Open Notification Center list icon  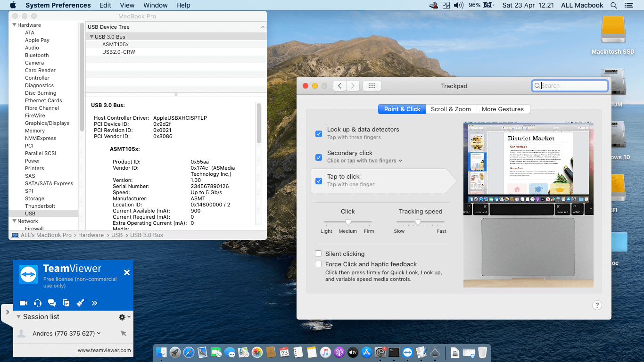(628, 5)
